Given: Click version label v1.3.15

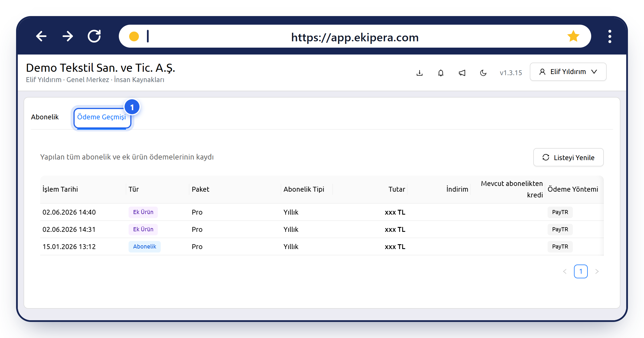Looking at the screenshot, I should [x=511, y=73].
